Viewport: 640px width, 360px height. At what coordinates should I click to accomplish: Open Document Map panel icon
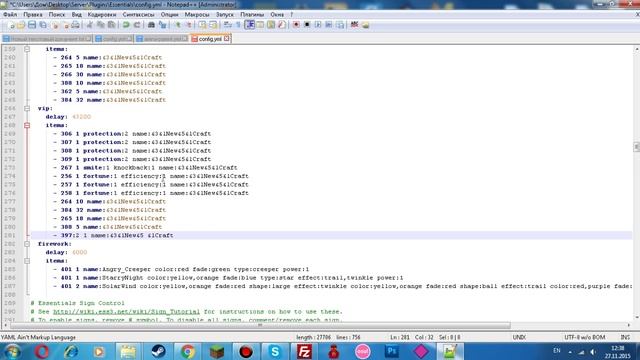(271, 25)
